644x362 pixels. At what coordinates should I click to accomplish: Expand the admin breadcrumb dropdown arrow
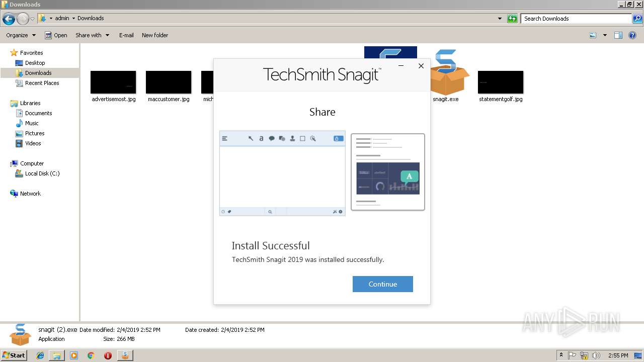[73, 18]
